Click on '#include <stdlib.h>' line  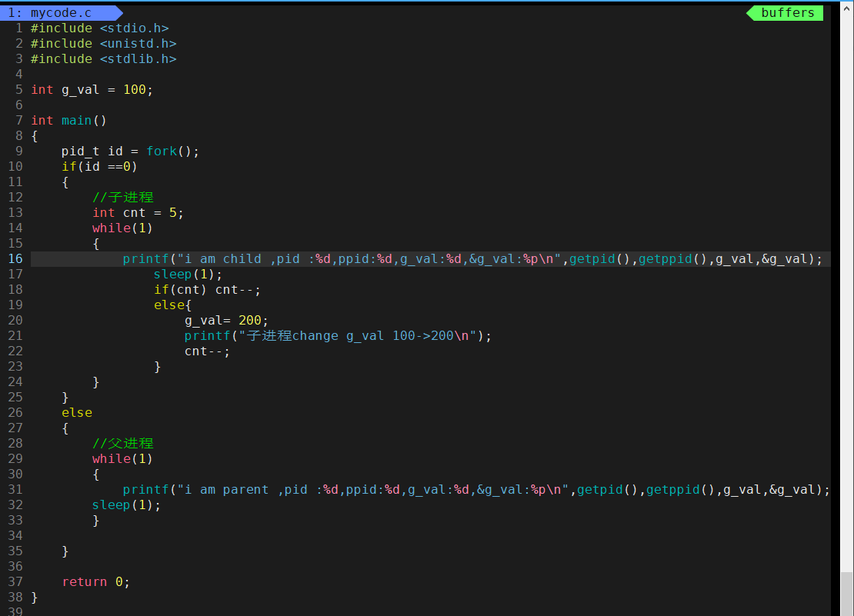pos(104,58)
